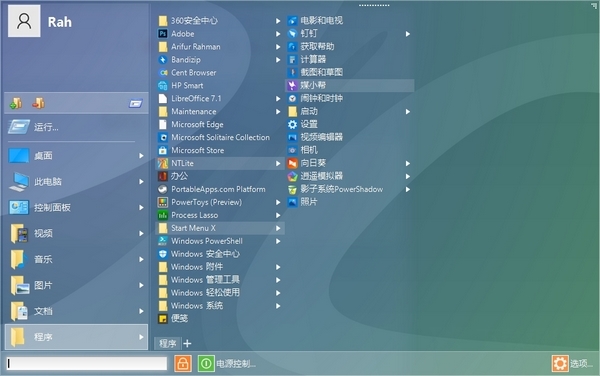
Task: Launch Cent Browser icon
Action: pos(163,73)
